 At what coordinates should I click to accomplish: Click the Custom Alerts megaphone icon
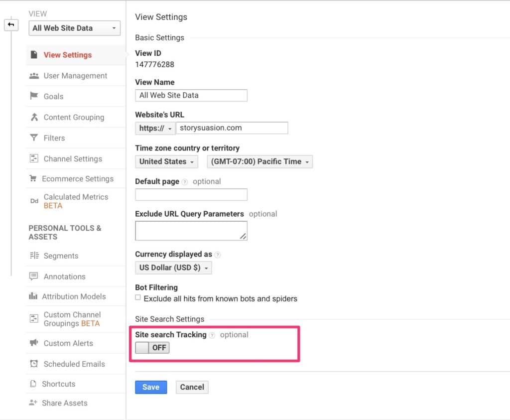(x=34, y=343)
